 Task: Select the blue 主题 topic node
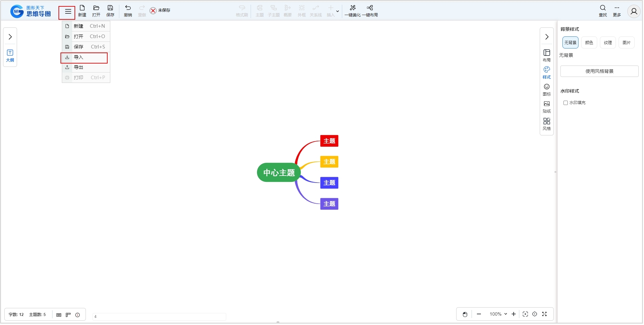point(330,183)
